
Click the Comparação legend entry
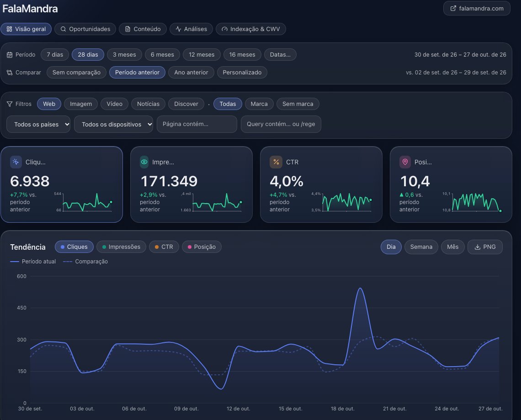click(85, 262)
